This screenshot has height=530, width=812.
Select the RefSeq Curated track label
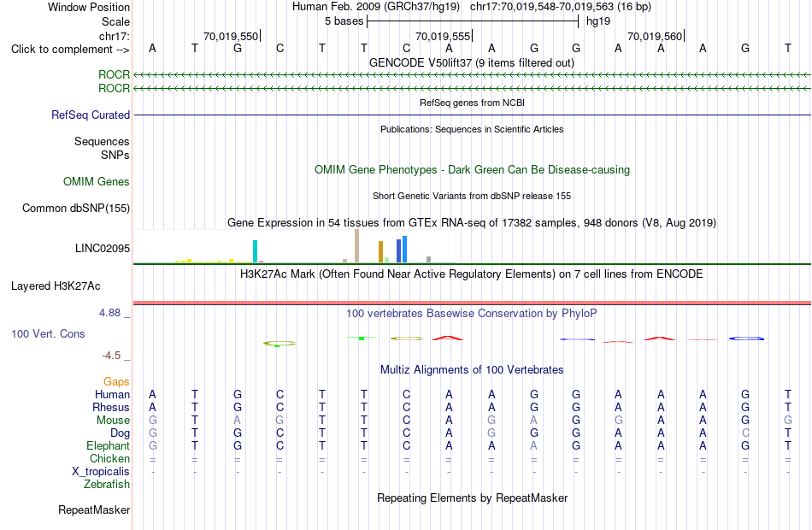click(x=90, y=115)
